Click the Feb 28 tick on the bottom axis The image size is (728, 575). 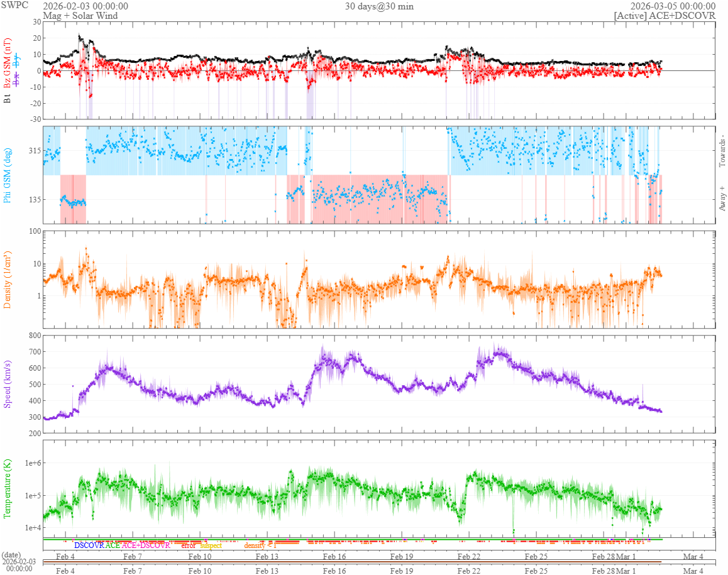603,571
